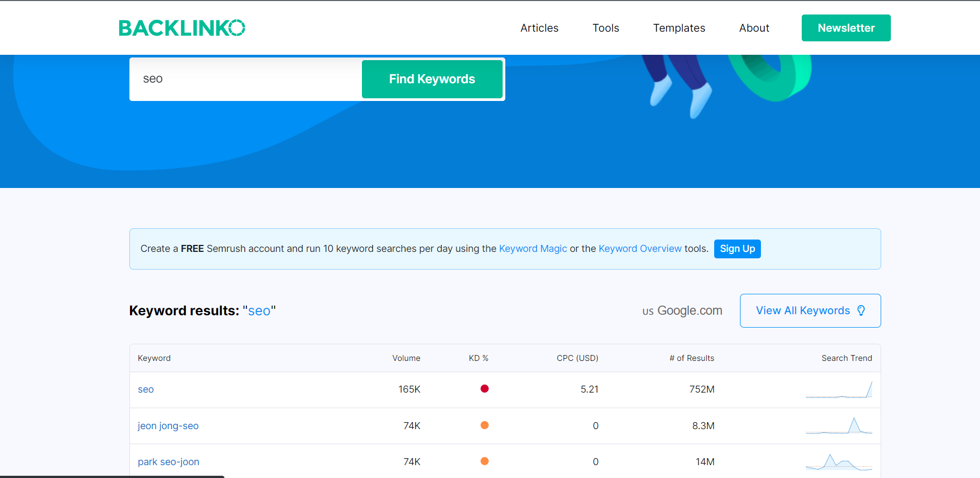980x478 pixels.
Task: Click the Backlinko logo
Action: pos(182,28)
